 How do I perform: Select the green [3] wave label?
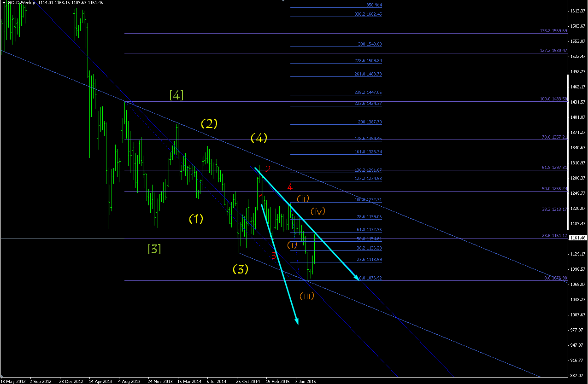(x=154, y=249)
